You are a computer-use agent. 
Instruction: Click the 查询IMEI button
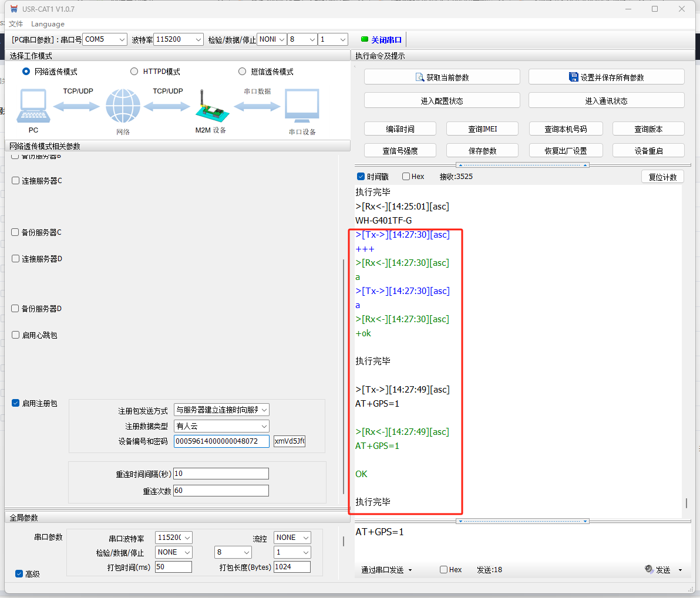click(x=482, y=129)
